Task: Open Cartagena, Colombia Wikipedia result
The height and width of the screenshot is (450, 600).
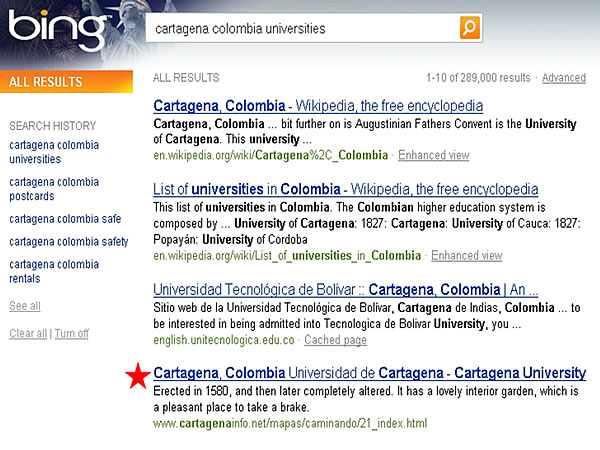Action: (318, 105)
